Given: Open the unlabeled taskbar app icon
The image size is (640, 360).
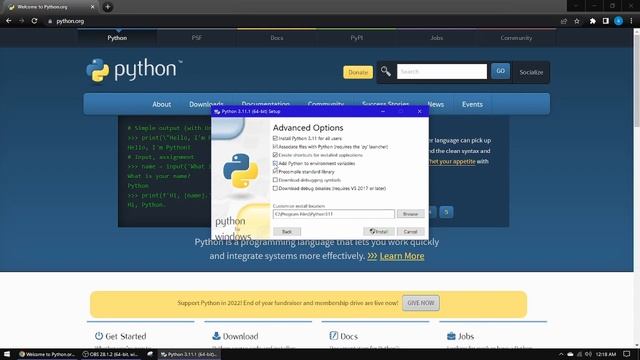Looking at the screenshot, I should coord(150,354).
